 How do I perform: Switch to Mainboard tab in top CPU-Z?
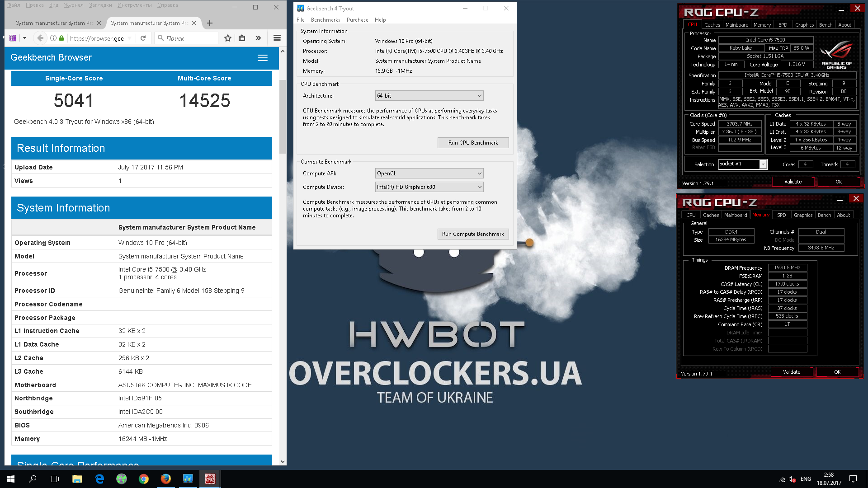pyautogui.click(x=737, y=25)
